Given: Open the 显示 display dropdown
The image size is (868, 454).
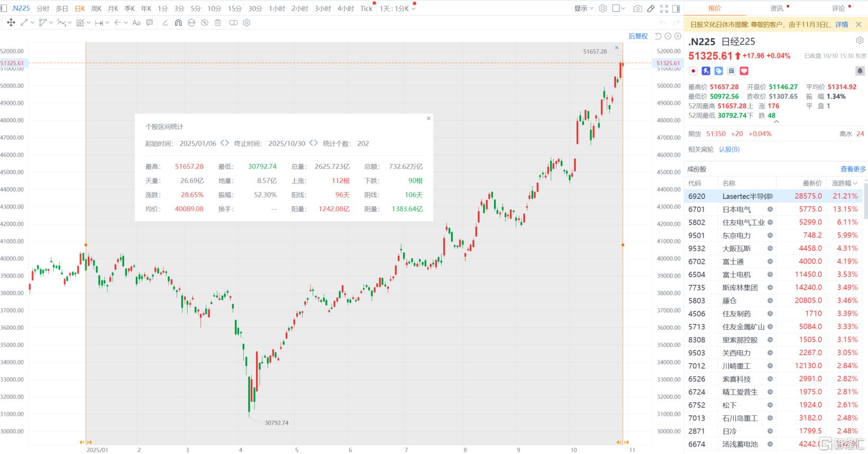Looking at the screenshot, I should 584,8.
